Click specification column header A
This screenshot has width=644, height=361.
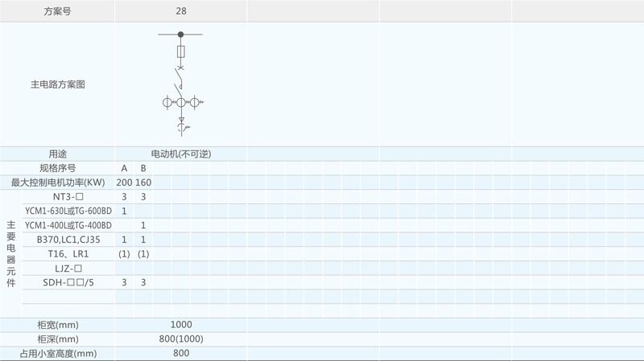(x=124, y=168)
